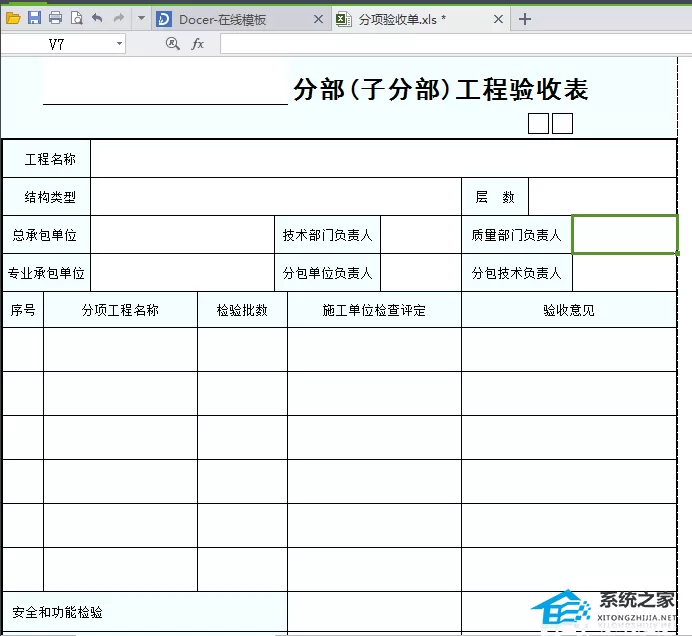Close the 分项验收单.xls tab
The height and width of the screenshot is (636, 692).
(x=498, y=19)
